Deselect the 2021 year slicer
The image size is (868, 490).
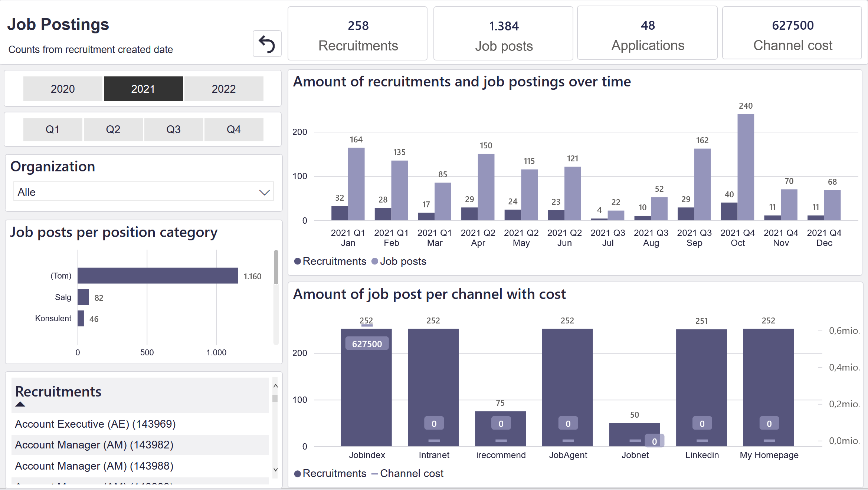point(143,89)
